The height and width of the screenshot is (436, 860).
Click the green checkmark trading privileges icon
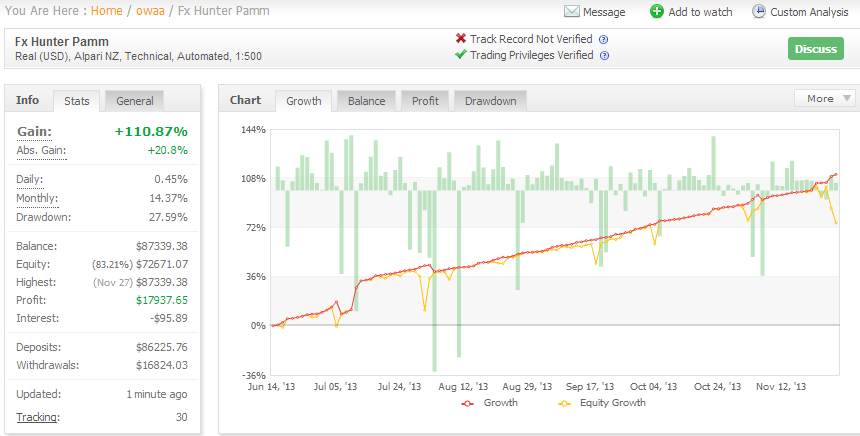(461, 54)
